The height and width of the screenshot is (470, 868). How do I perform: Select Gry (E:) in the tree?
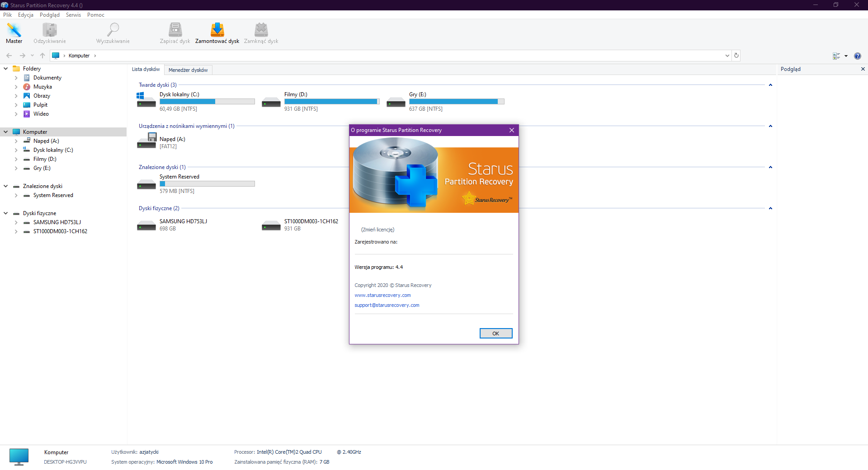[42, 168]
